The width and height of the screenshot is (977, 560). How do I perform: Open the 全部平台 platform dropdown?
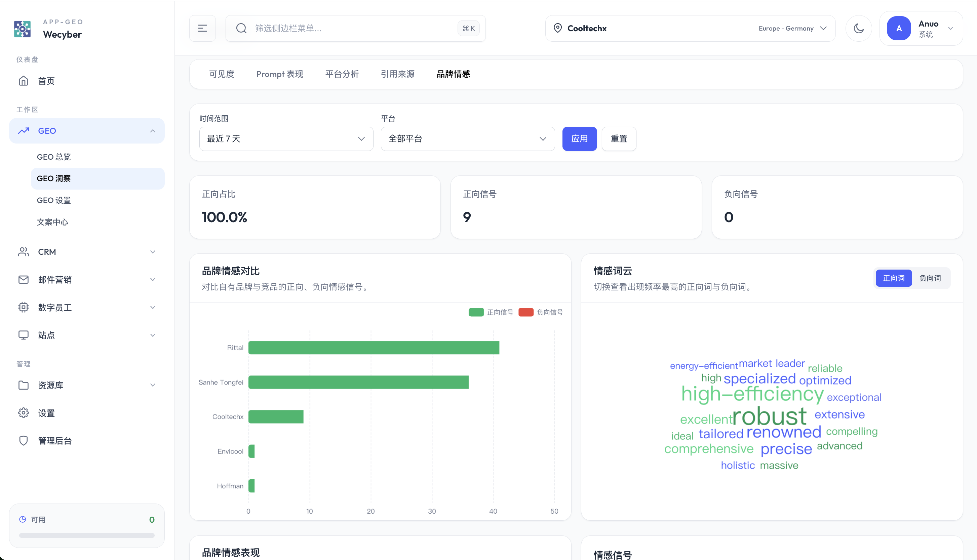[x=467, y=139]
